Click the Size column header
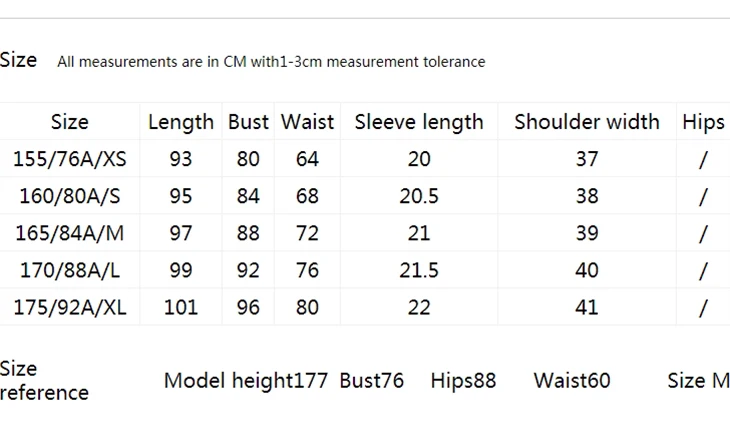Screen dimensions: 730x429 [x=69, y=122]
